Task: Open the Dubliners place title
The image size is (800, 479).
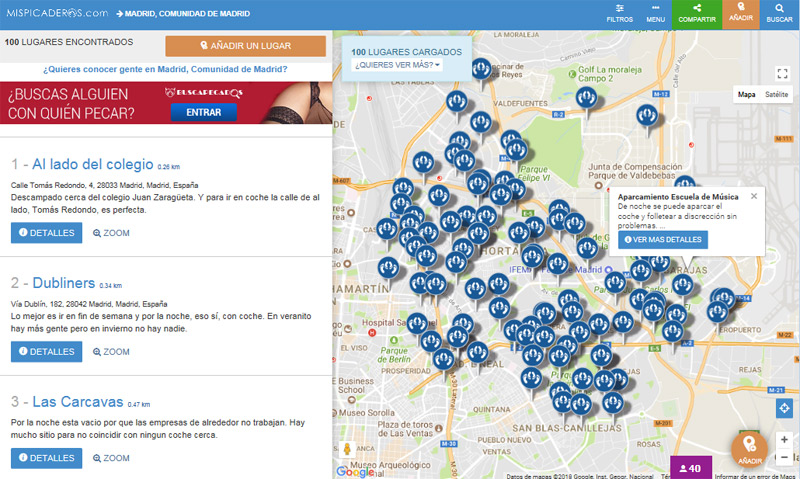Action: tap(64, 283)
